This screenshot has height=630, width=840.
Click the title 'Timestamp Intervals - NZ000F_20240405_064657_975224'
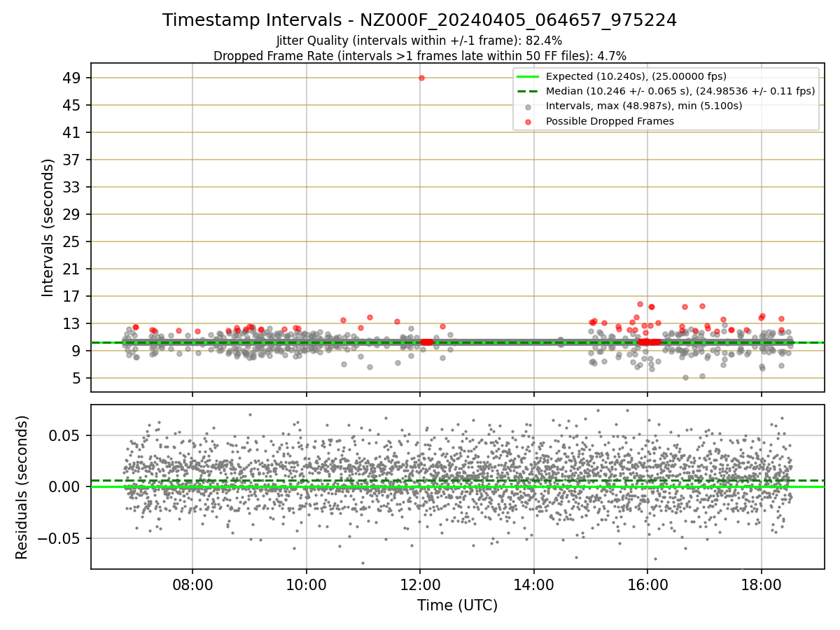pos(419,20)
